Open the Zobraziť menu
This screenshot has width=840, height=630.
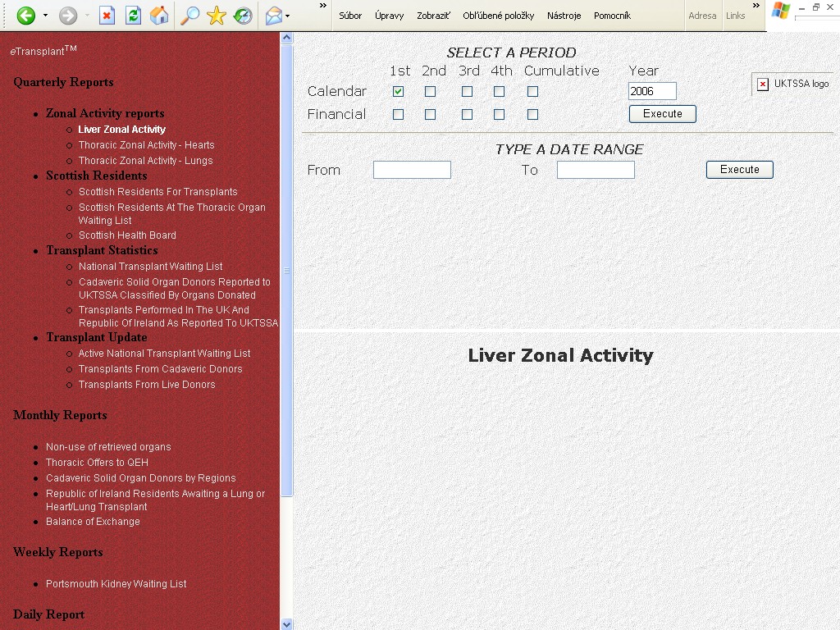tap(433, 16)
